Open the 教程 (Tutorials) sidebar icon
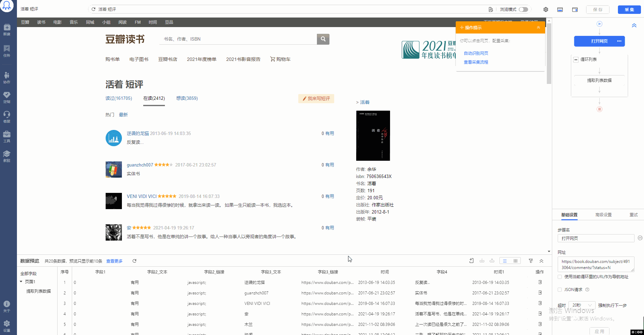Viewport: 644px width, 335px height. 7,156
